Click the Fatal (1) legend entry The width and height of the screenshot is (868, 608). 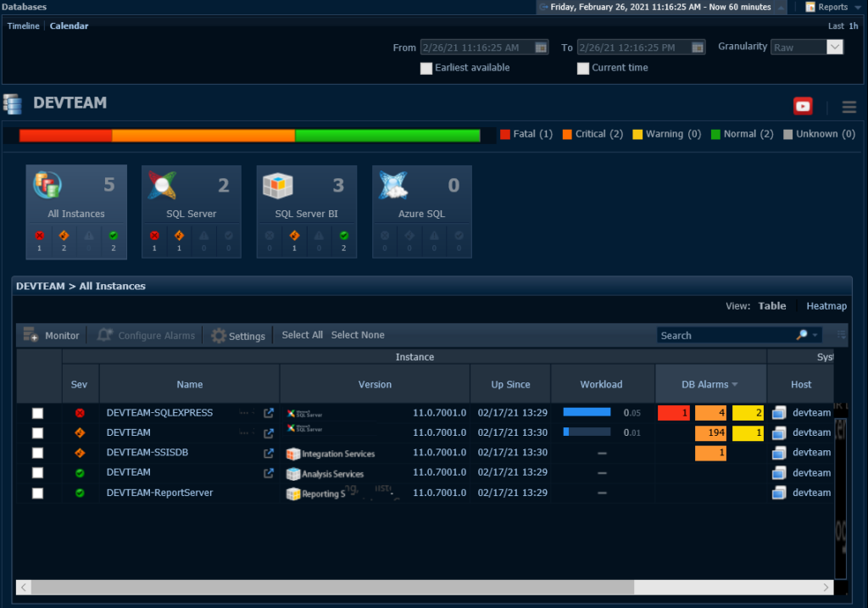(526, 134)
